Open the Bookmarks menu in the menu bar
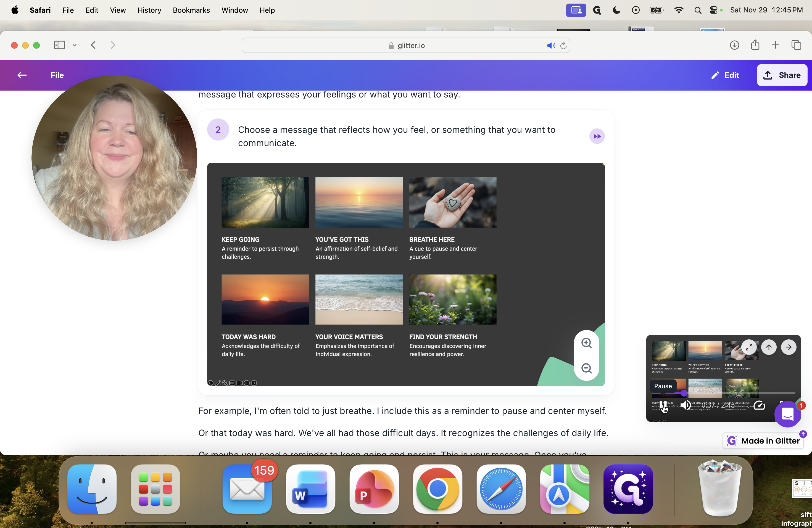Screen dimensions: 812x528 [191, 10]
